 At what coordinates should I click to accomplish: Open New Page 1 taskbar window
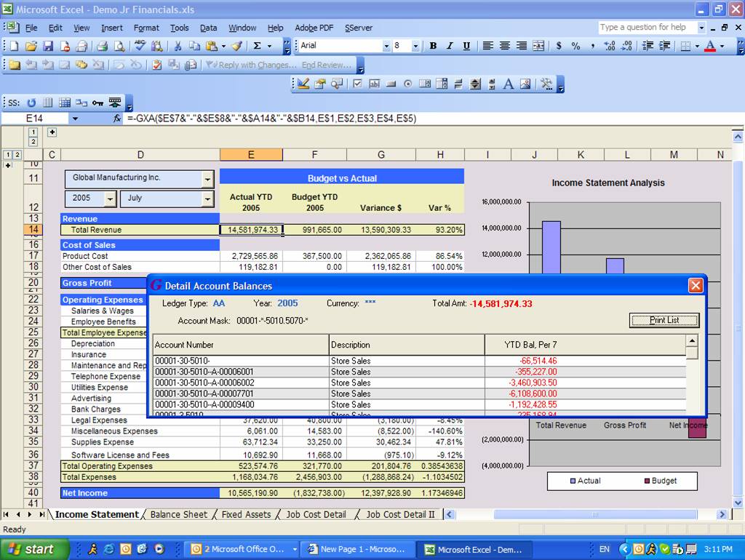pyautogui.click(x=357, y=549)
